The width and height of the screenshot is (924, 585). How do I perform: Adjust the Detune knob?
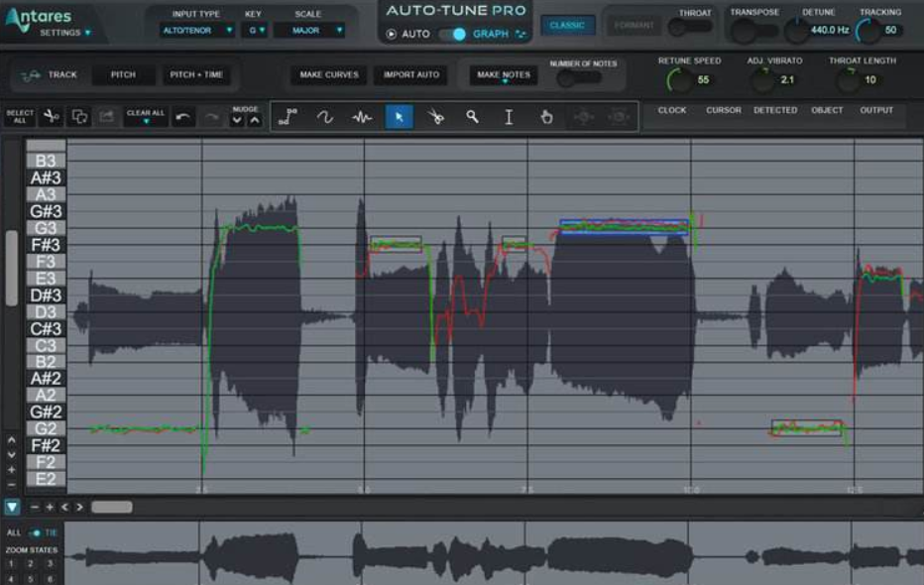click(797, 30)
